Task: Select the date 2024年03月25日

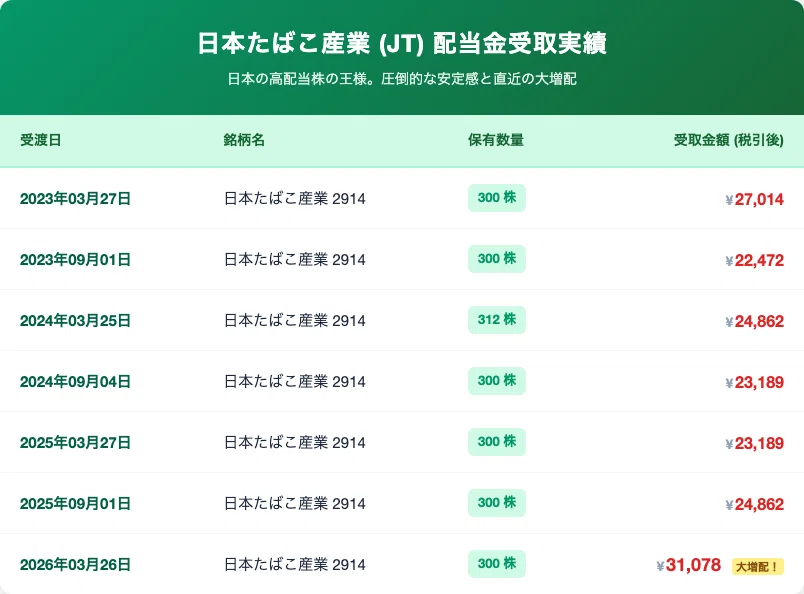Action: pyautogui.click(x=75, y=321)
